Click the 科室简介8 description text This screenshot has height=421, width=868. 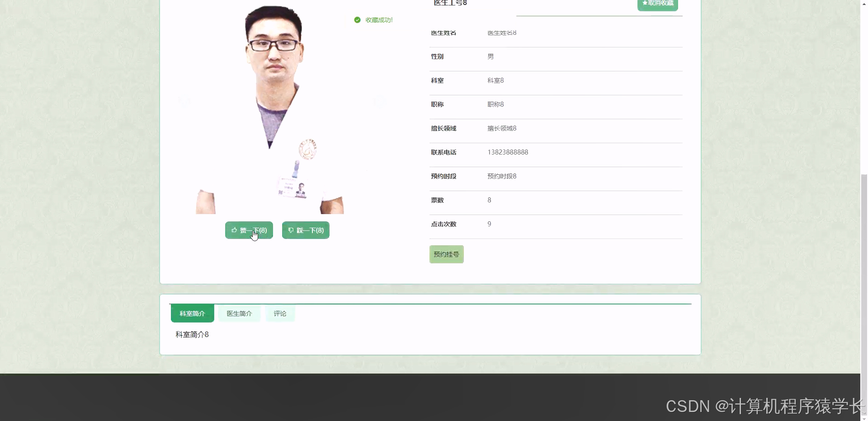[x=191, y=334]
